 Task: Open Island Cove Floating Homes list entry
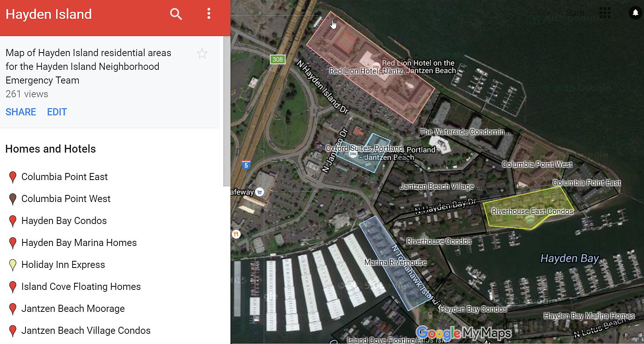click(x=81, y=287)
